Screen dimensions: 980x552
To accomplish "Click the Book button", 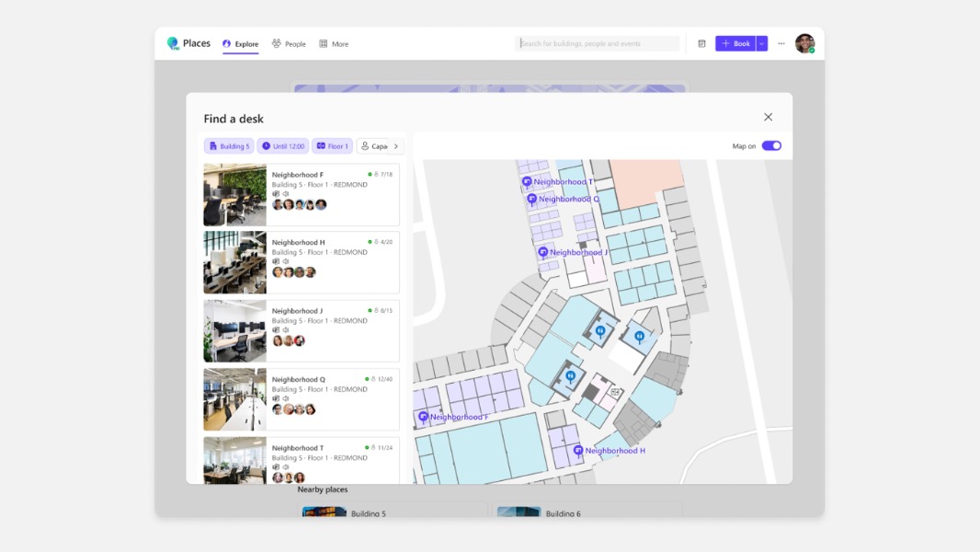I will 735,43.
